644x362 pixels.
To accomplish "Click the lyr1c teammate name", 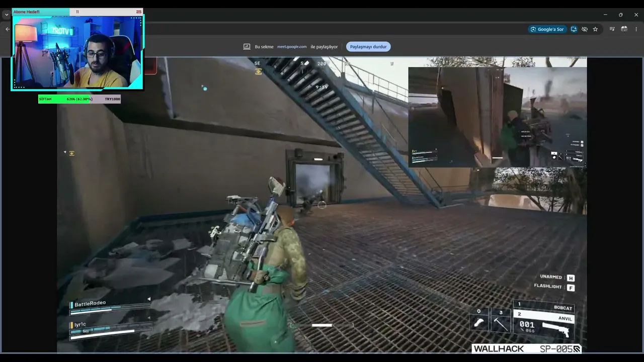I will 80,325.
